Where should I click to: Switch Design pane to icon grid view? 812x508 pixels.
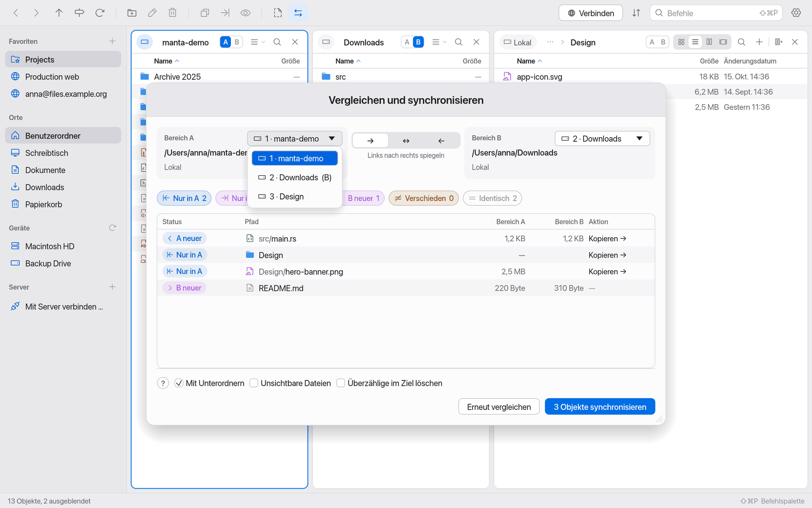(x=681, y=42)
